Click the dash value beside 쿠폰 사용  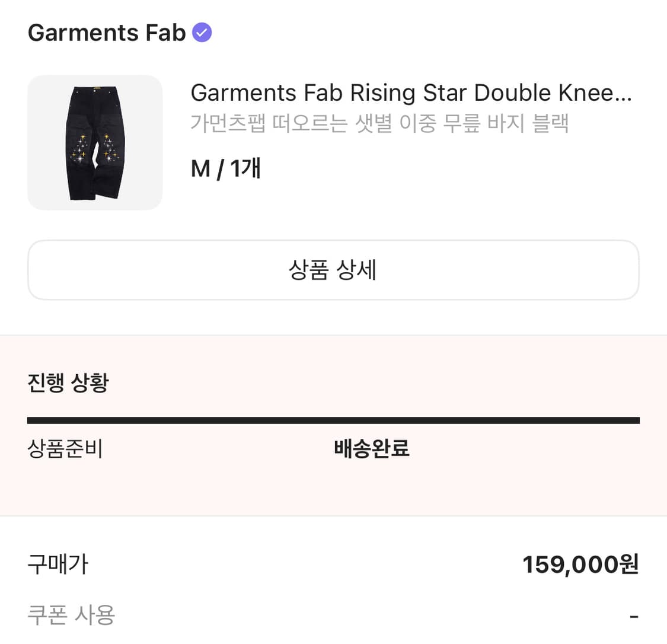coord(634,616)
